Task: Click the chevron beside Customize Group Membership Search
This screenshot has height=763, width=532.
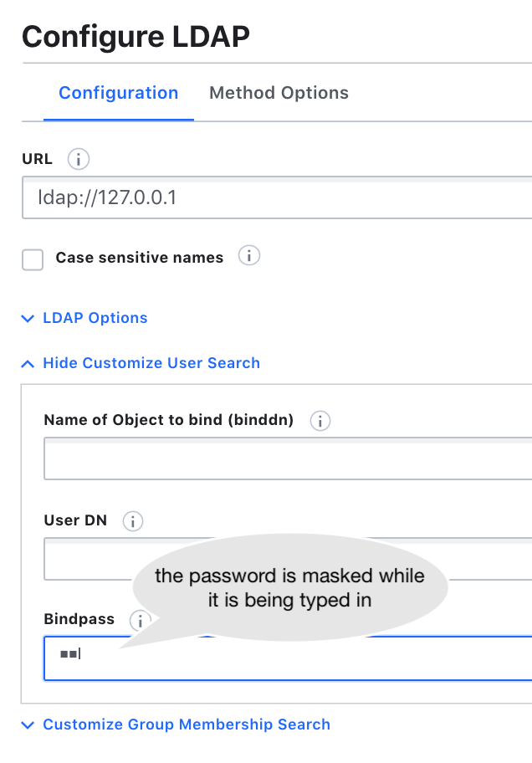Action: tap(27, 725)
